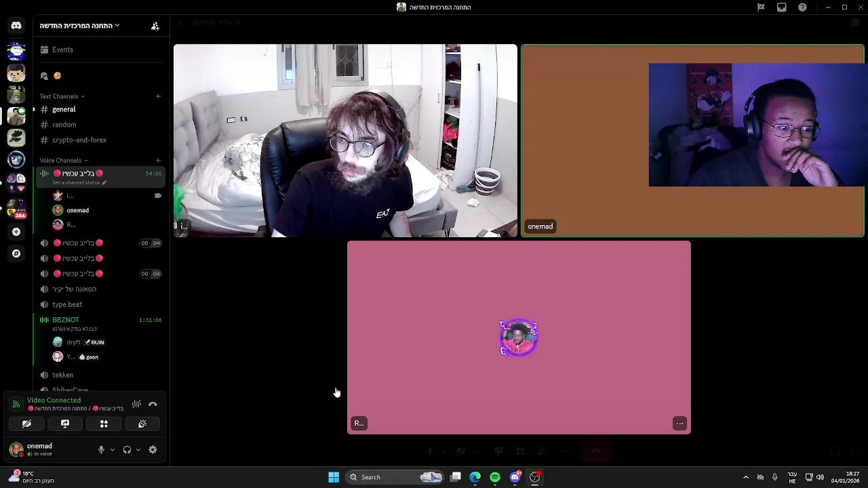Open Microsoft Edge from taskbar
Viewport: 868px width, 488px height.
click(475, 477)
